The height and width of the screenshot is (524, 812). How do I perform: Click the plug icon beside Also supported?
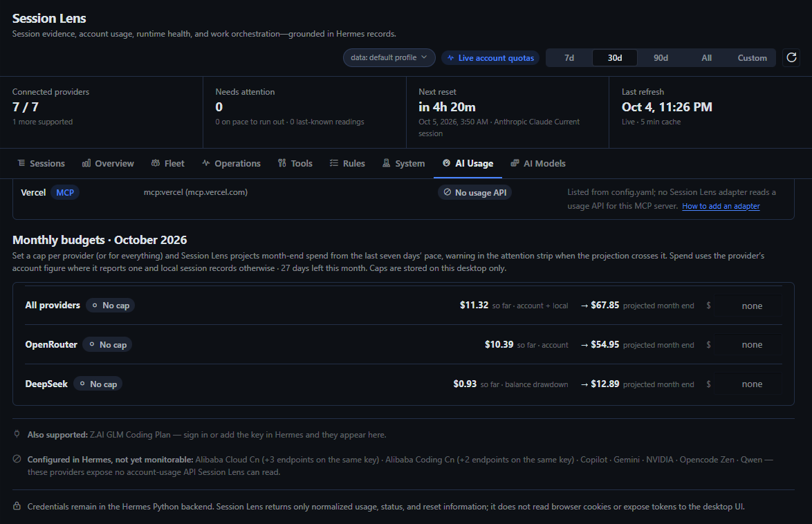click(x=17, y=434)
